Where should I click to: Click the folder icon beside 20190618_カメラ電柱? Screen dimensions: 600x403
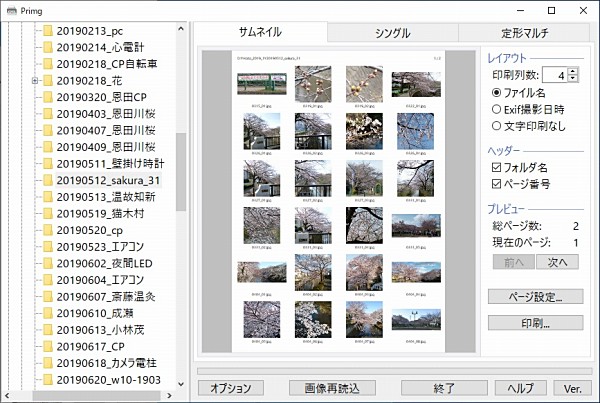tap(48, 363)
